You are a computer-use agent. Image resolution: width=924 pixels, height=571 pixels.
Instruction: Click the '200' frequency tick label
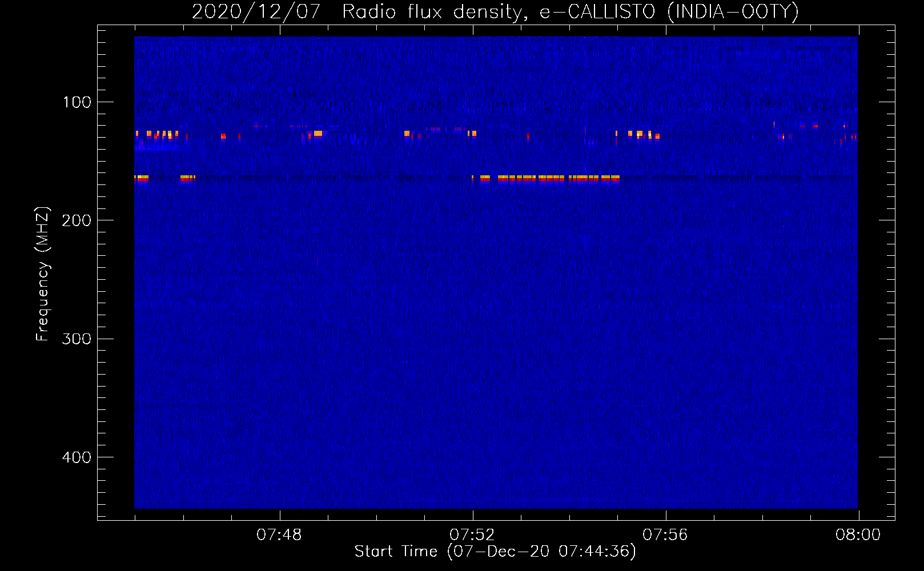pyautogui.click(x=77, y=220)
